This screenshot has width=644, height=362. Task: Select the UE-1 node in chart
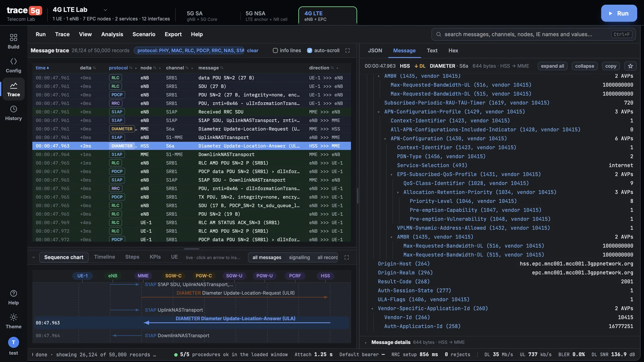(x=83, y=276)
